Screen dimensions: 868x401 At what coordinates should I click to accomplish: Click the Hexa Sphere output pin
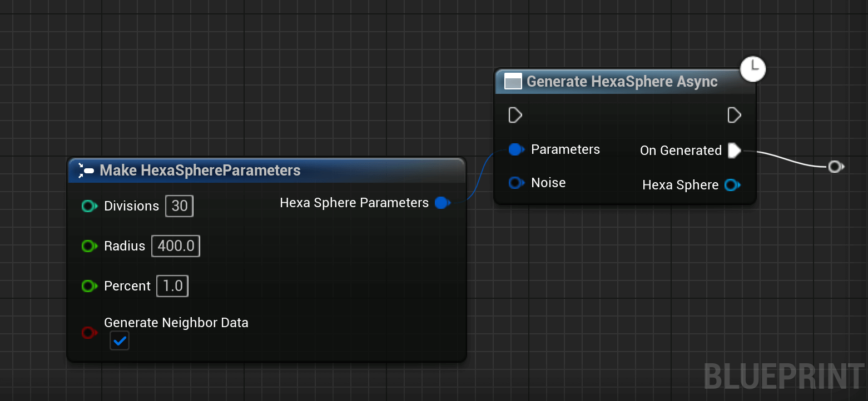click(732, 185)
